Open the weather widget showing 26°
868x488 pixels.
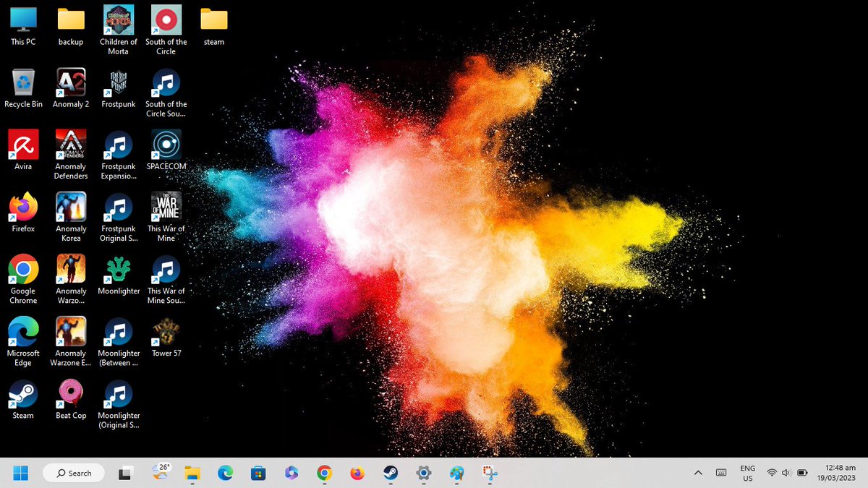coord(160,472)
